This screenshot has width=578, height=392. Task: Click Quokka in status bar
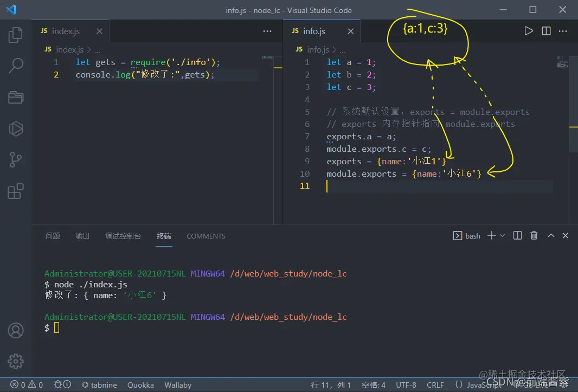point(140,384)
